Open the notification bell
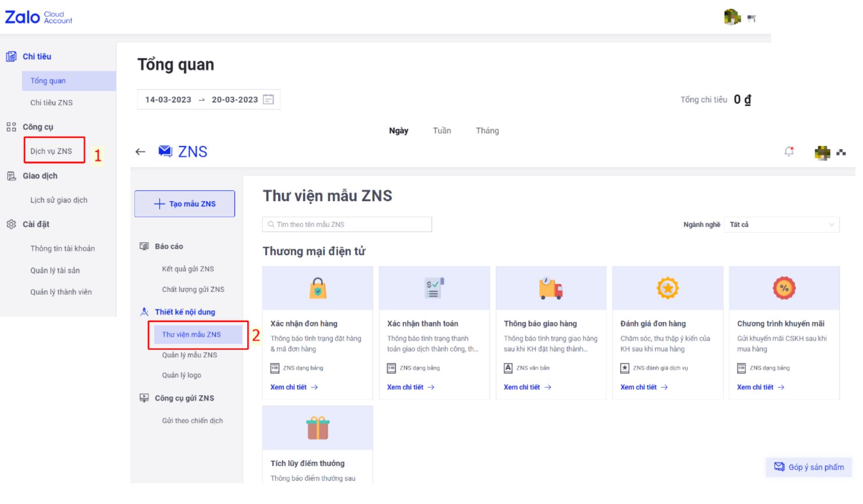The width and height of the screenshot is (863, 504). coord(789,151)
